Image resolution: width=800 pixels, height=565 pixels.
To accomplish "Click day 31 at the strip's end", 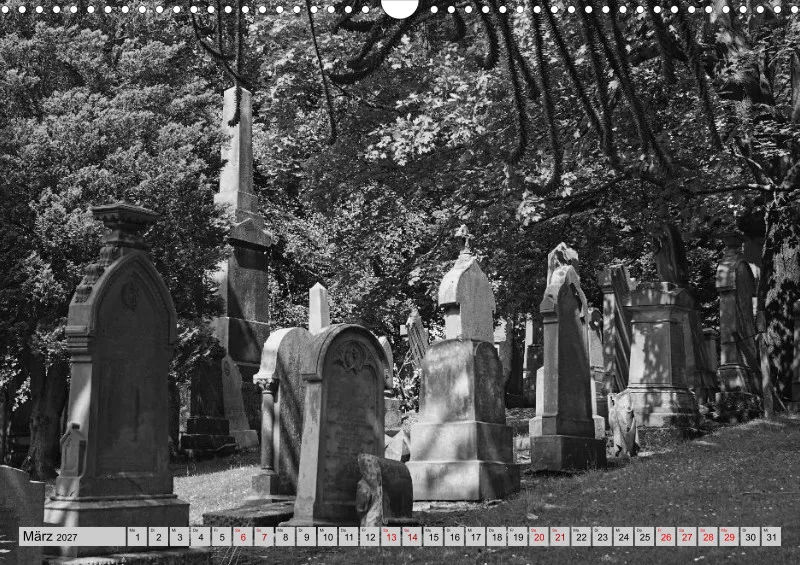I will (771, 537).
